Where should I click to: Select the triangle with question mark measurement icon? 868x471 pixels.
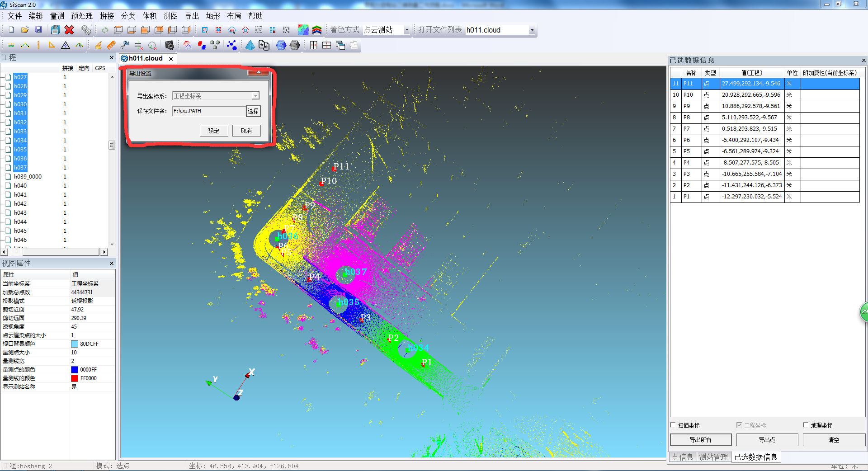[x=66, y=45]
